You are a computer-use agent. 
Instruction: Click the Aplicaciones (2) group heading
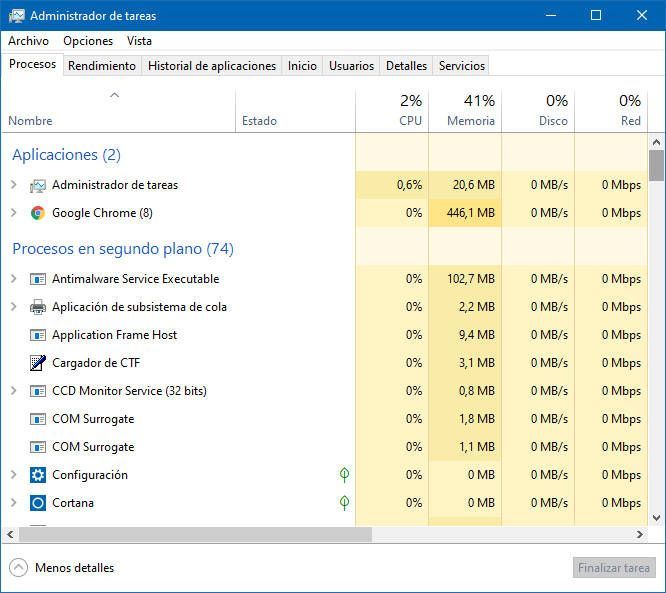click(67, 155)
